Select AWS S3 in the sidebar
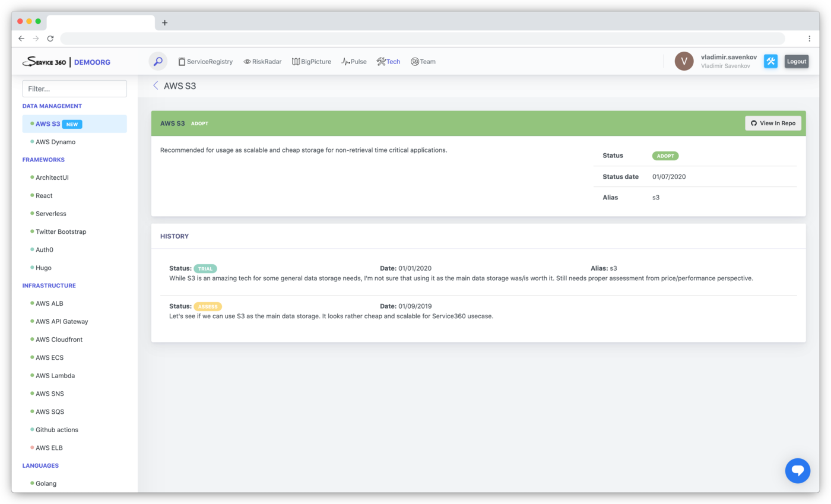This screenshot has height=504, width=831. [x=75, y=124]
